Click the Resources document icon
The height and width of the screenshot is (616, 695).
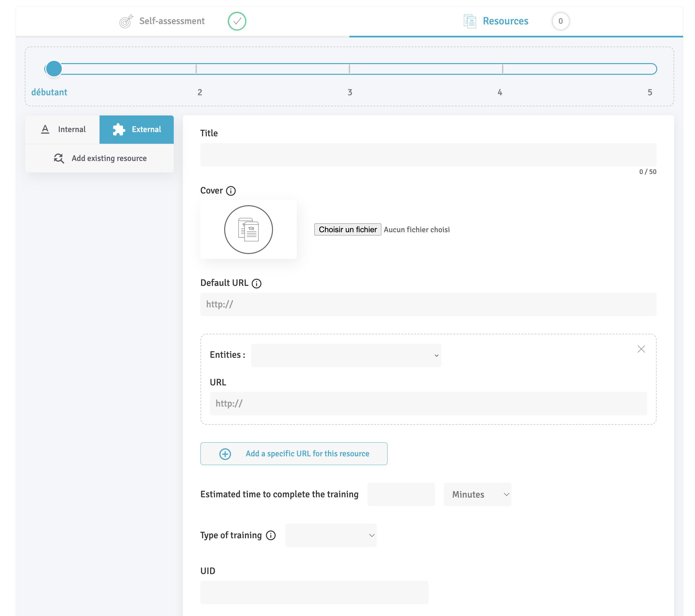470,21
